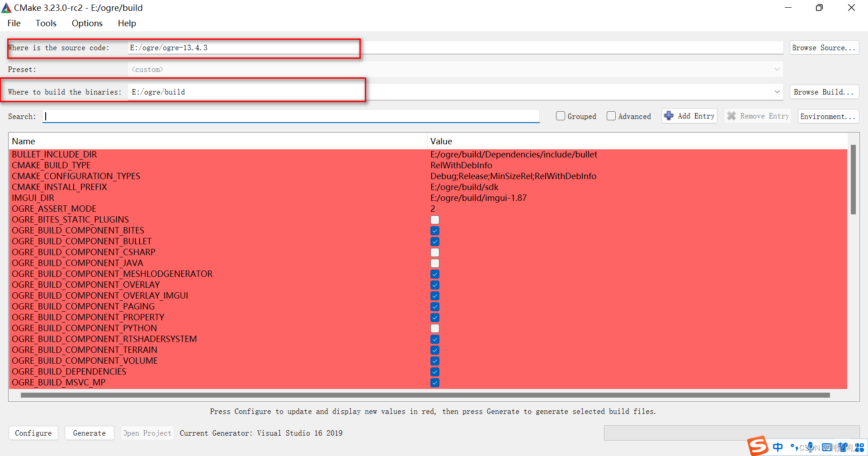
Task: Enable OGRE_BUILD_COMPONENT_PYTHON
Action: coord(435,328)
